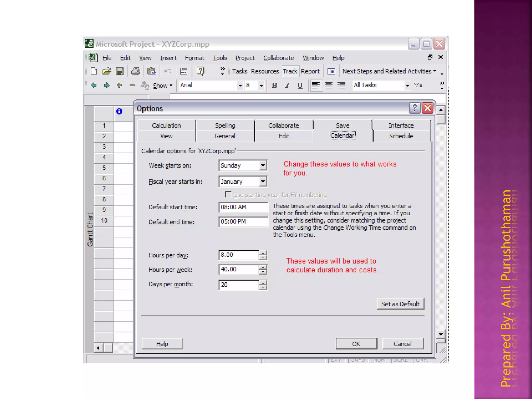Open the Tools menu
The height and width of the screenshot is (399, 532).
coord(220,58)
